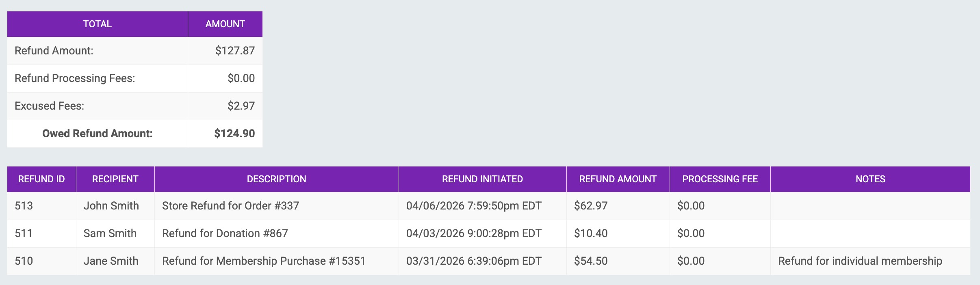Select refund ID 511 cell

tap(24, 233)
